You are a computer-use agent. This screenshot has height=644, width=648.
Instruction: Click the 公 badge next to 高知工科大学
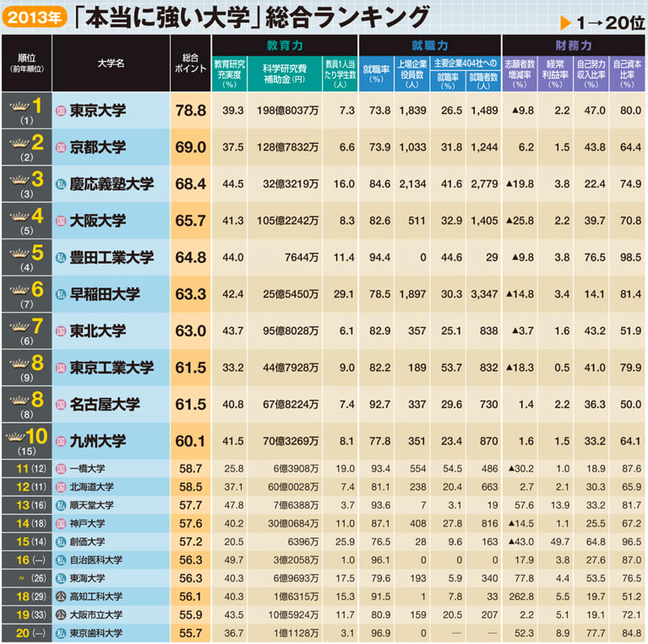tap(61, 597)
